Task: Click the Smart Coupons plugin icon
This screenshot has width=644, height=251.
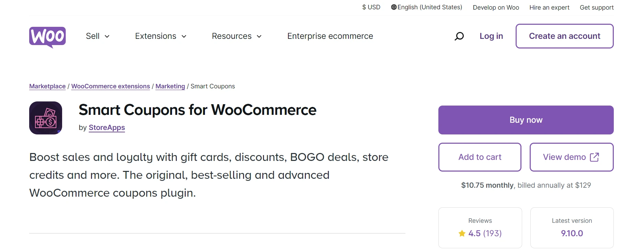Action: tap(46, 118)
